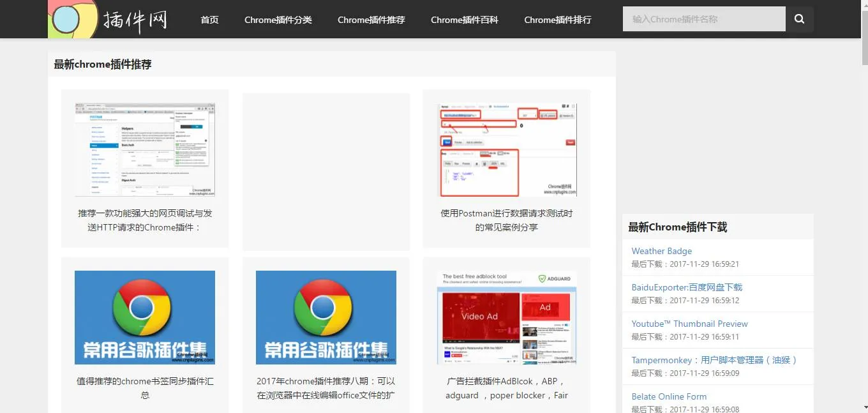This screenshot has height=413, width=868.
Task: Open thumbnail above 2017年chrome插件推荐八期
Action: (326, 317)
